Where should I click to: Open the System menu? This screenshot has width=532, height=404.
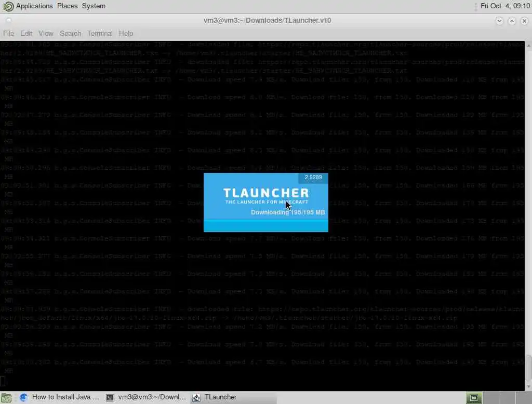94,6
